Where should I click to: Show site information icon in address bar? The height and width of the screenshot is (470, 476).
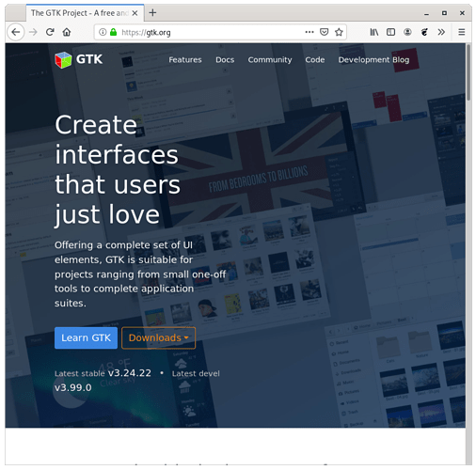103,32
